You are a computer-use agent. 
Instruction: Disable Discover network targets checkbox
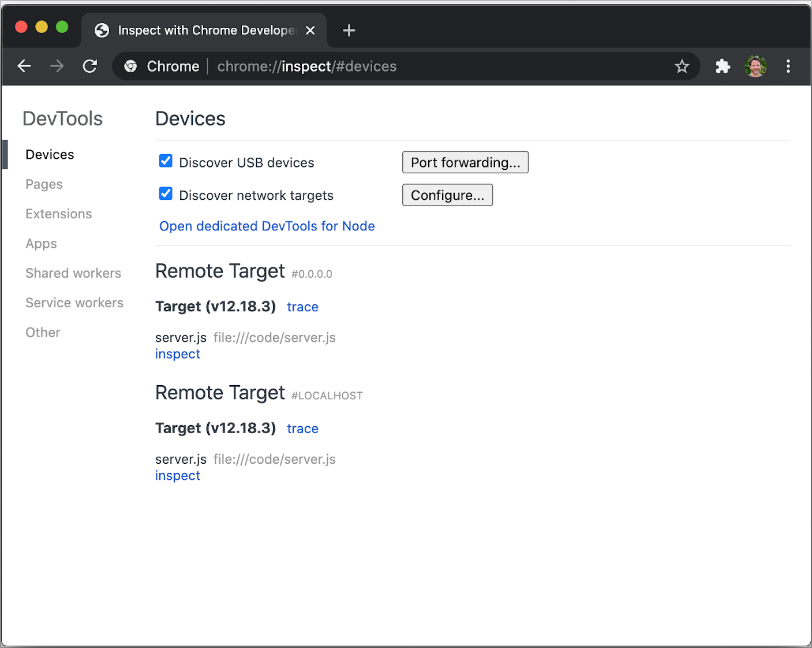[166, 194]
